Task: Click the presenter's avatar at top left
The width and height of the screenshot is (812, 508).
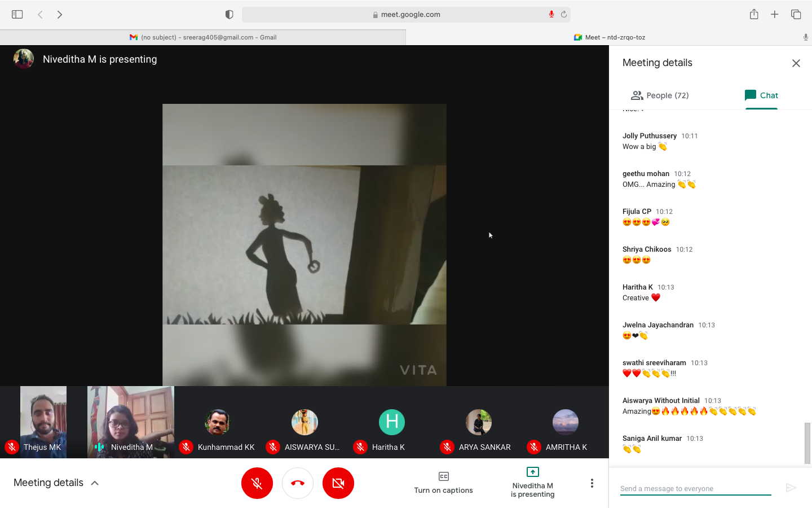Action: 24,59
